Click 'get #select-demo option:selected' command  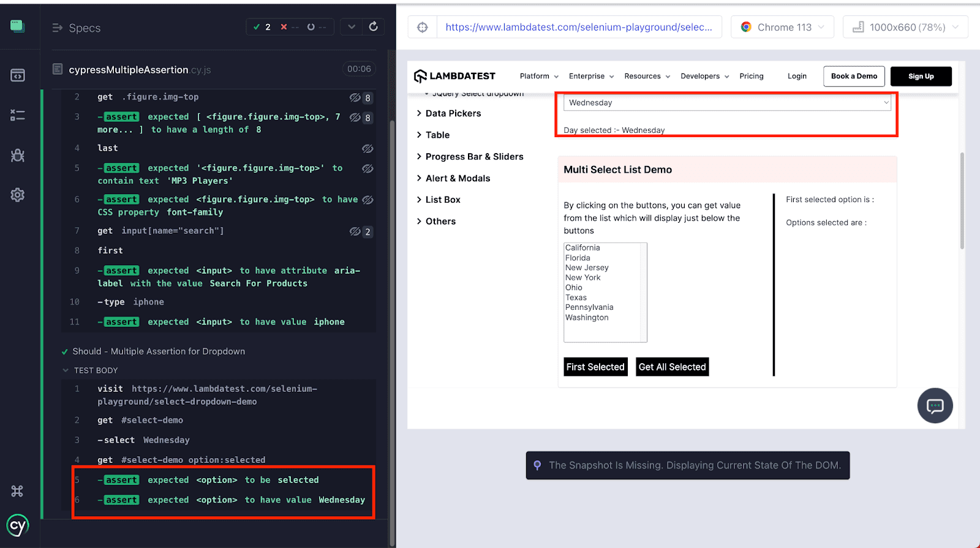[x=219, y=460]
